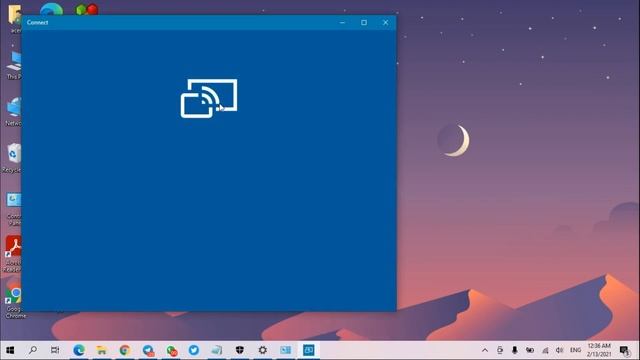Minimize the Connect window

(342, 22)
